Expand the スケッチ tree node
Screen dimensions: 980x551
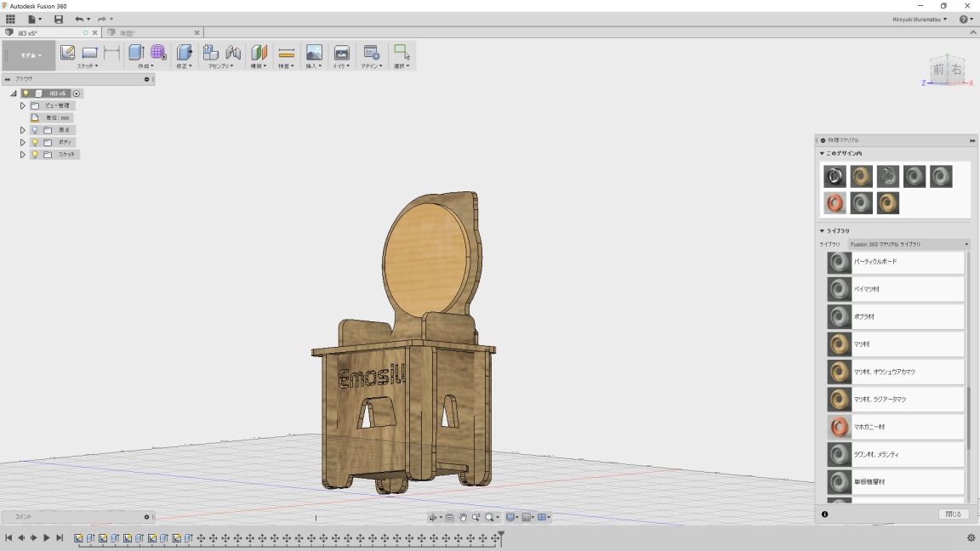tap(22, 154)
